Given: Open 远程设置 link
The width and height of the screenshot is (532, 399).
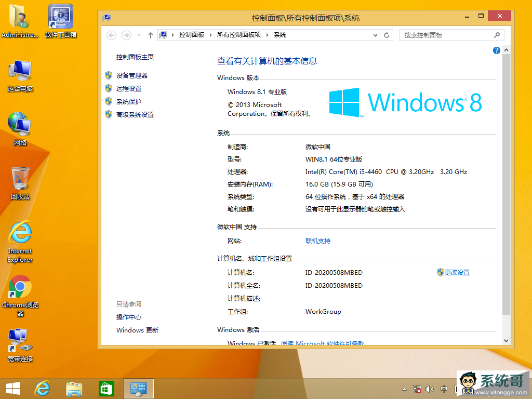Looking at the screenshot, I should coord(129,88).
